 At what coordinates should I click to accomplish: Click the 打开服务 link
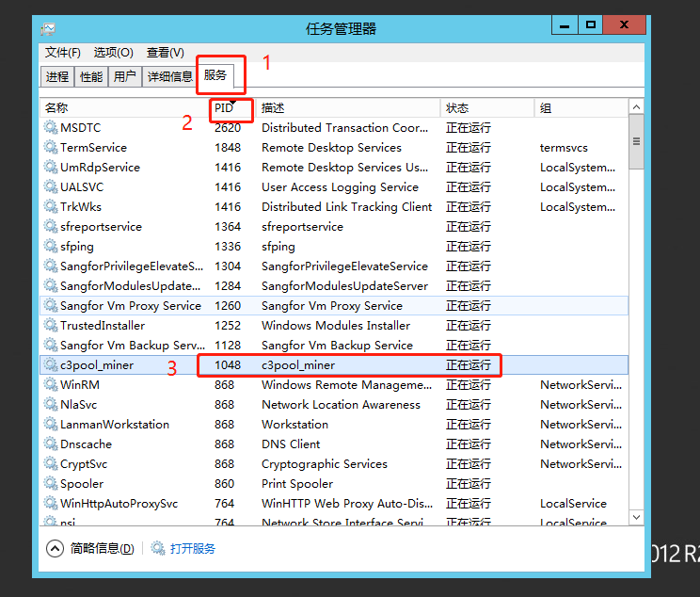[x=193, y=548]
